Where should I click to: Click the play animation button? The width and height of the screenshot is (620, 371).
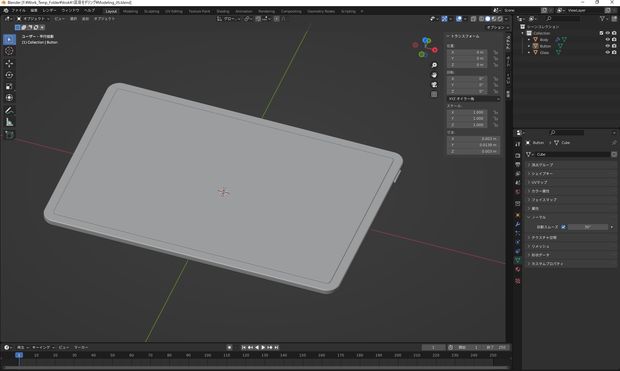pyautogui.click(x=263, y=347)
